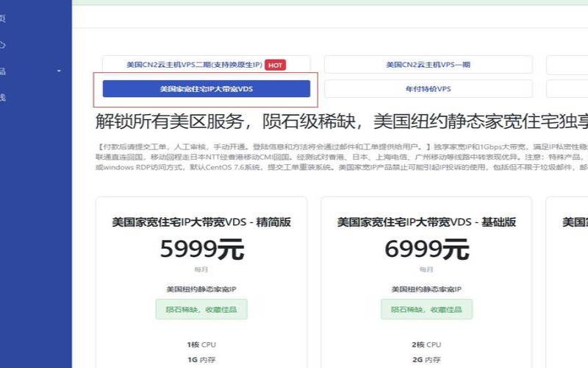Click the 5999元 price

coord(201,250)
